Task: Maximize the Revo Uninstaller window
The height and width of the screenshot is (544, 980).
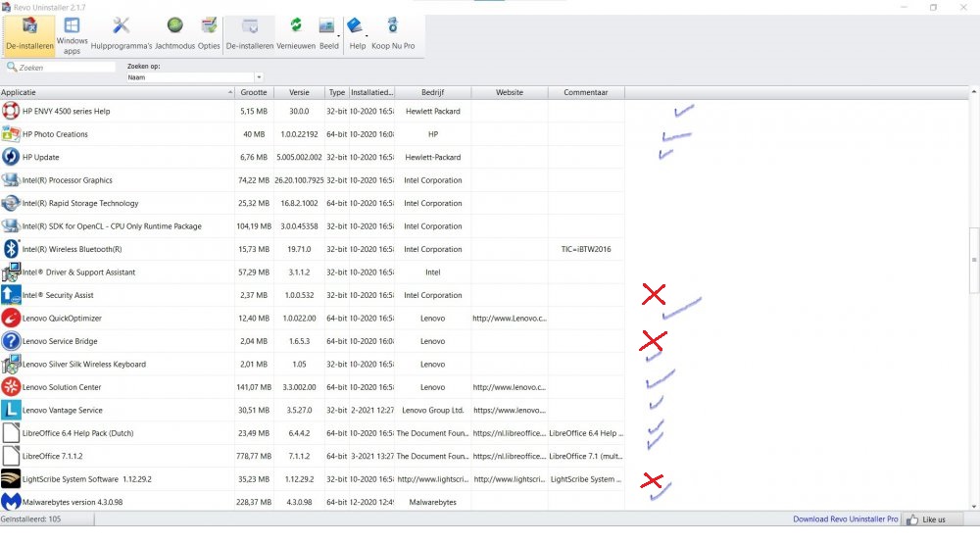Action: (933, 8)
